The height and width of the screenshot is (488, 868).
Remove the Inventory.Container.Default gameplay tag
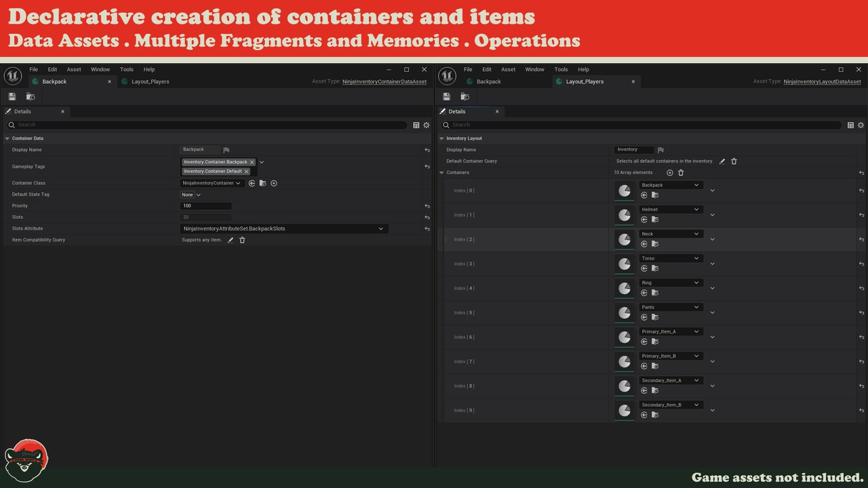pyautogui.click(x=246, y=171)
